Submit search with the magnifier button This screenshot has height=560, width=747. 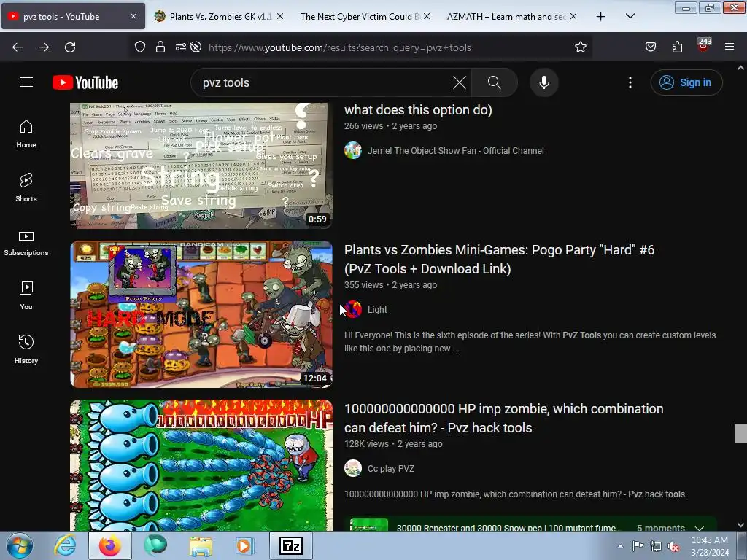pyautogui.click(x=494, y=82)
